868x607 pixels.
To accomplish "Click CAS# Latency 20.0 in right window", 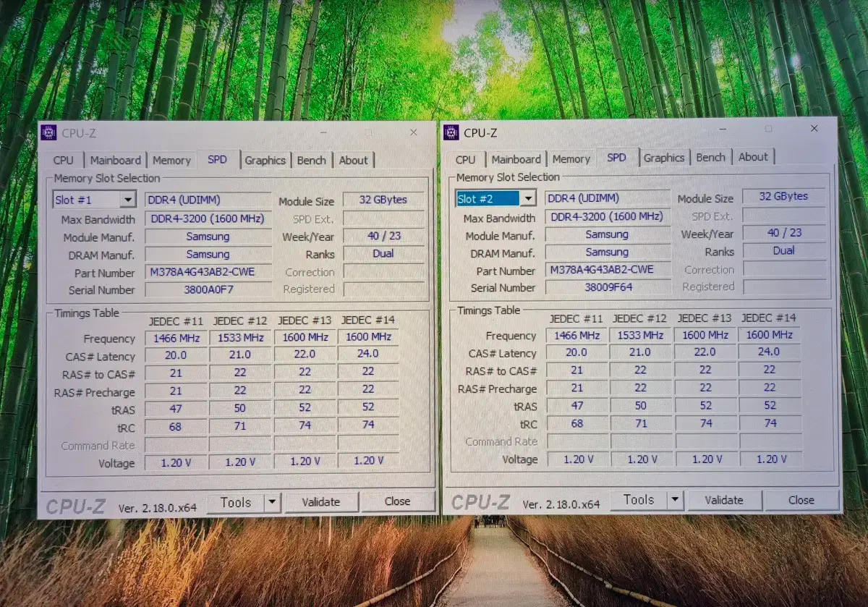I will [x=576, y=352].
